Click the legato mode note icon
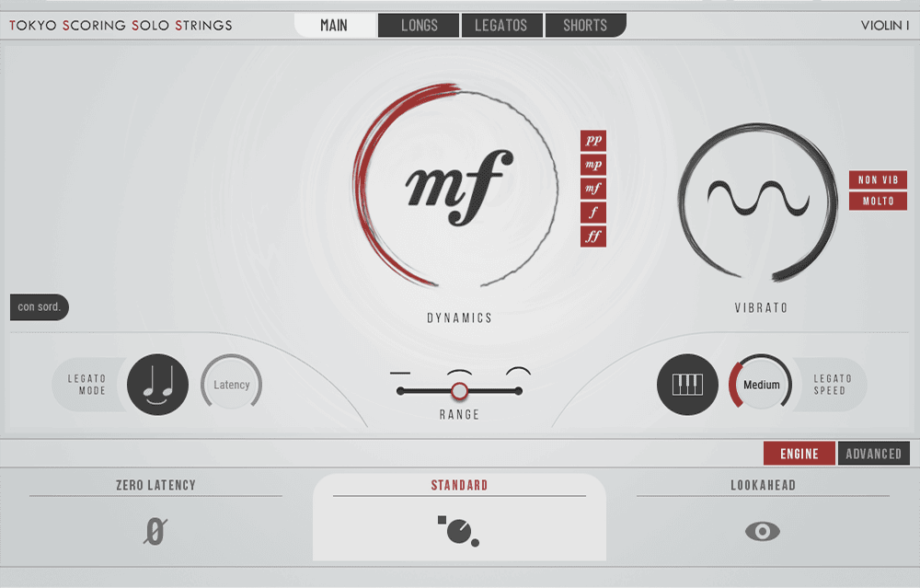The height and width of the screenshot is (588, 920). coord(157,385)
